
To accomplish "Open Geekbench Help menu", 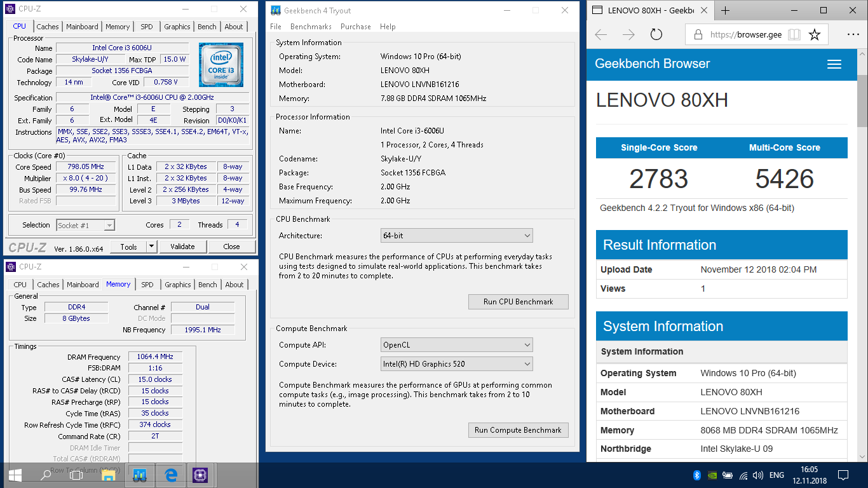I will click(x=388, y=27).
